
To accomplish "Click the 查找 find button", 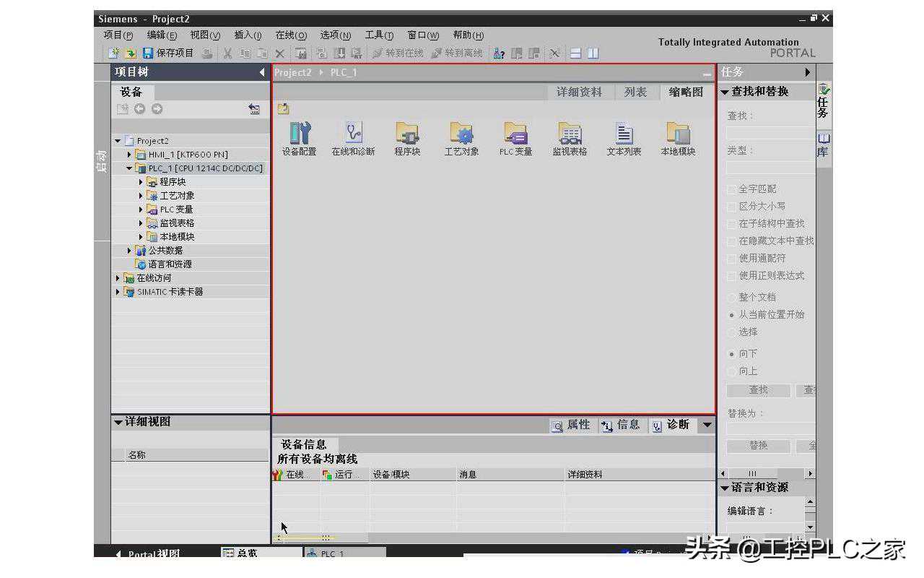I will click(x=758, y=390).
